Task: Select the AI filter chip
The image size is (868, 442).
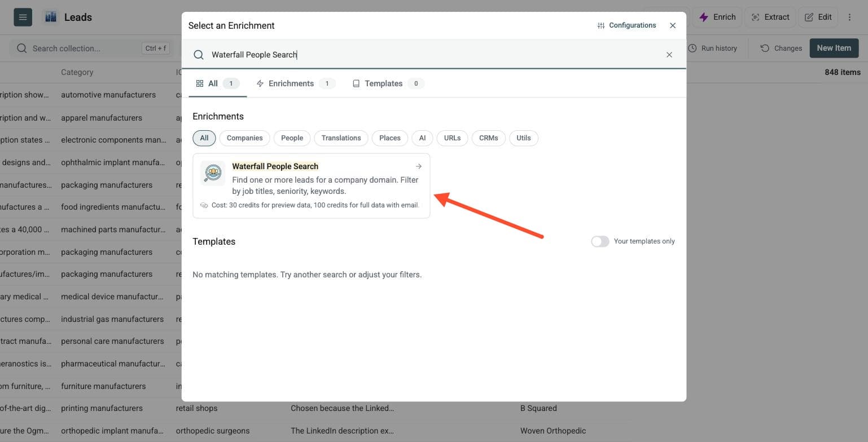Action: 422,138
